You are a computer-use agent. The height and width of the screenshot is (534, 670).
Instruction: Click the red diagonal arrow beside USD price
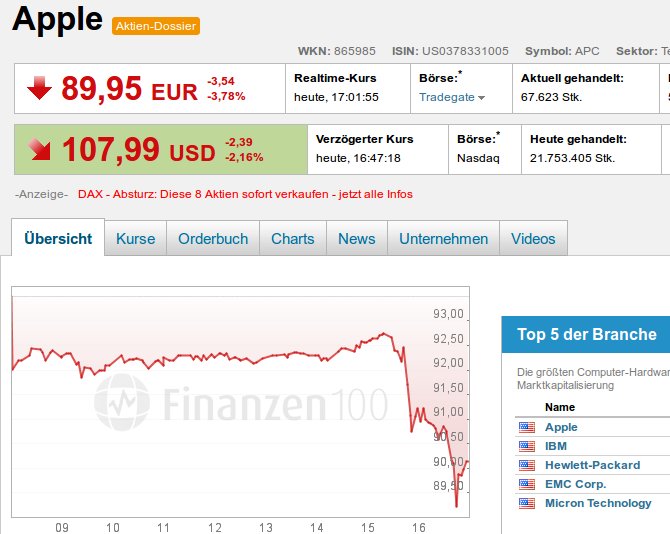point(40,149)
